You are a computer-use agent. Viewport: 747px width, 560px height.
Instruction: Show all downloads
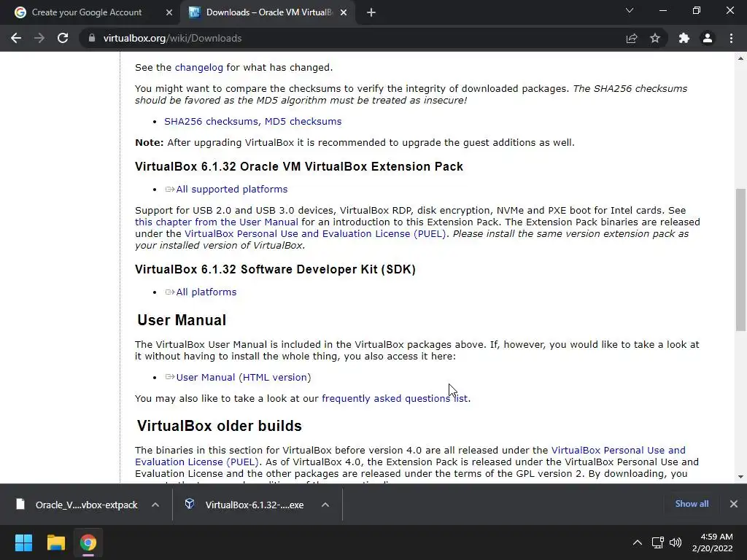[692, 504]
